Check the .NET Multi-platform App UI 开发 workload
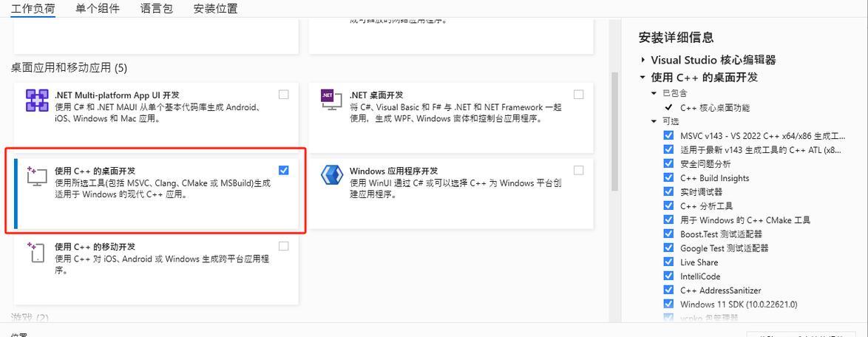 point(283,95)
